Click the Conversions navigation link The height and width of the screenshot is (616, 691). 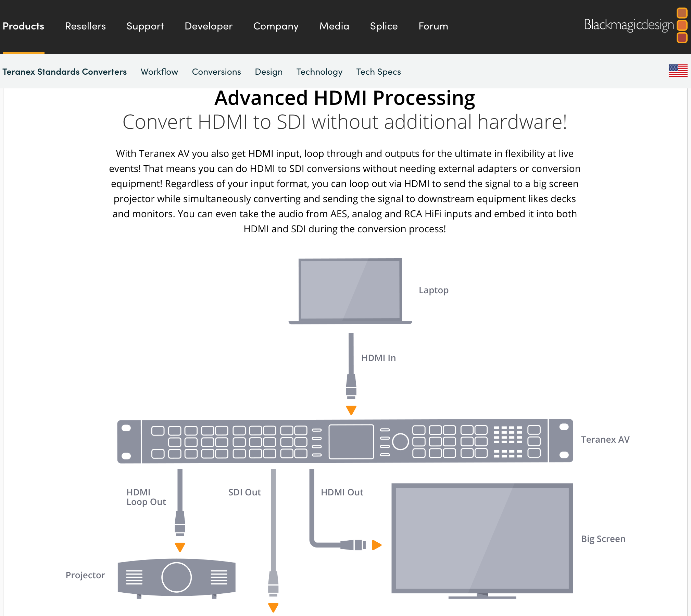click(x=216, y=71)
